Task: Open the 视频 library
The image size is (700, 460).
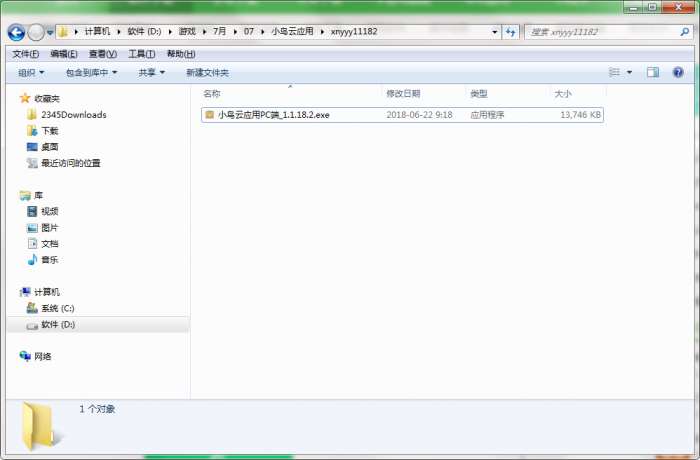Action: coord(50,211)
